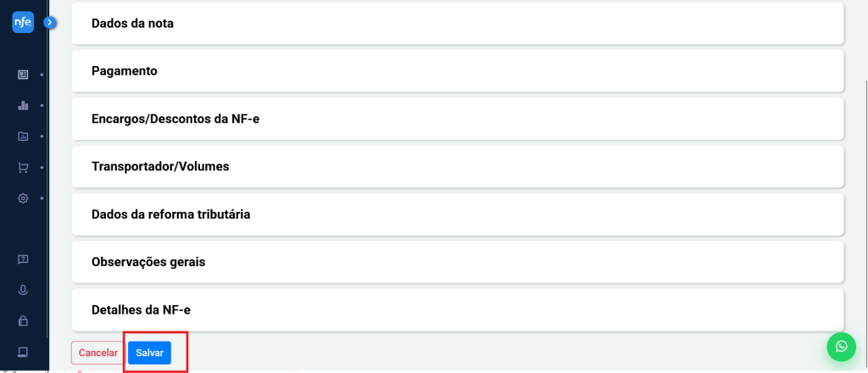Expand the Encargos/Descontos da NF-e section
Viewport: 868px width, 373px height.
pos(458,119)
